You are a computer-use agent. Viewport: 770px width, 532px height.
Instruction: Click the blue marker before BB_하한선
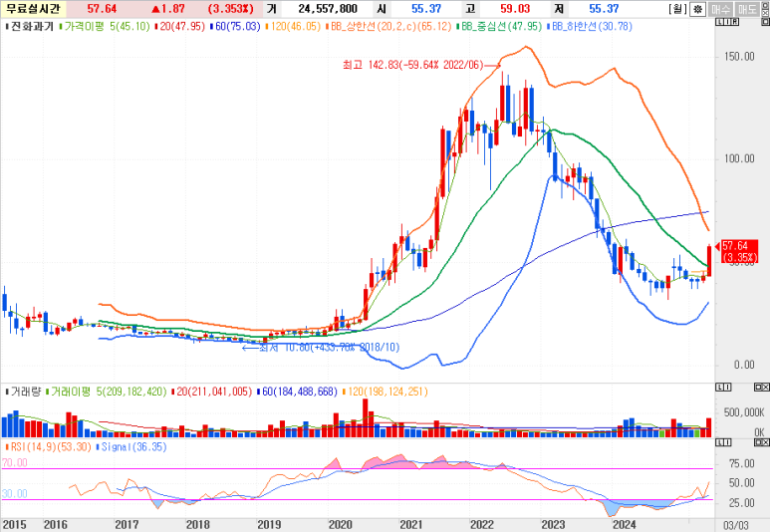point(549,27)
